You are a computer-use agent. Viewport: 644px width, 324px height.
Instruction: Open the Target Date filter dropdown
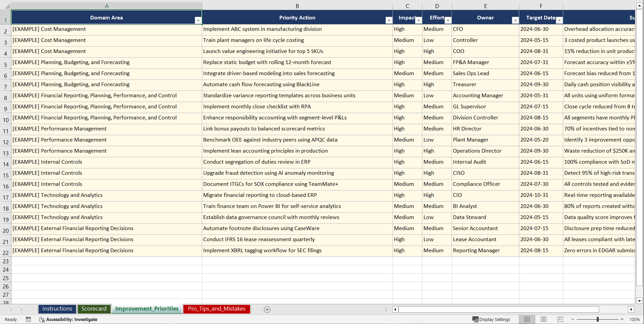[559, 20]
